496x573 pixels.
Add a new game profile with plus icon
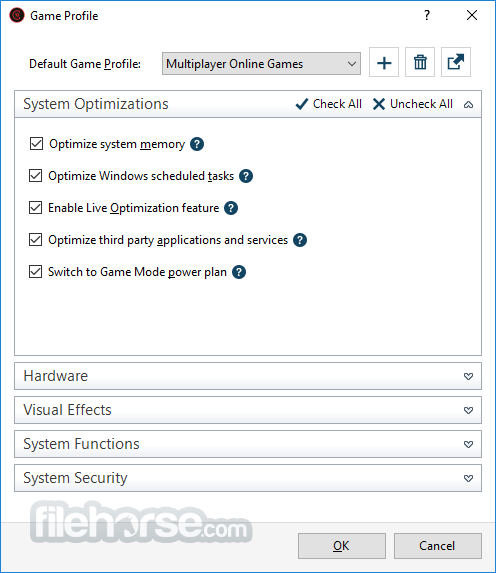(384, 62)
